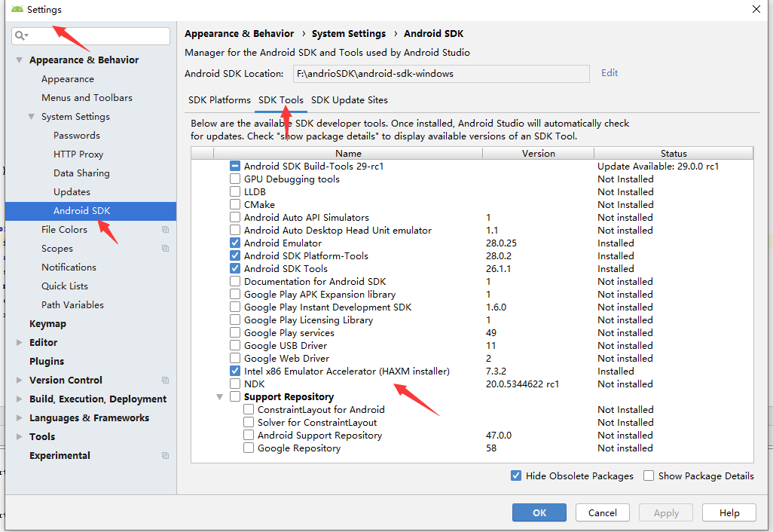This screenshot has height=532, width=773.
Task: Click the project-level icon beside Experimental
Action: tap(165, 456)
